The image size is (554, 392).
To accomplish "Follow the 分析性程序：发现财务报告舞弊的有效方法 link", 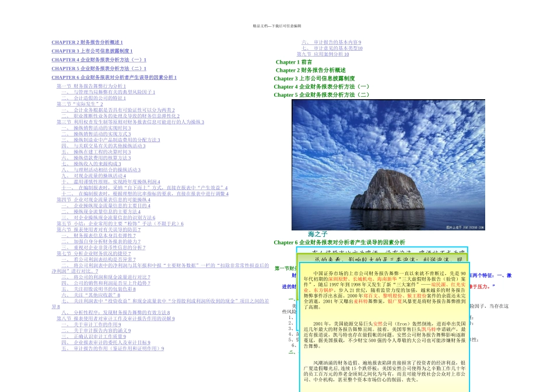I will (115, 313).
